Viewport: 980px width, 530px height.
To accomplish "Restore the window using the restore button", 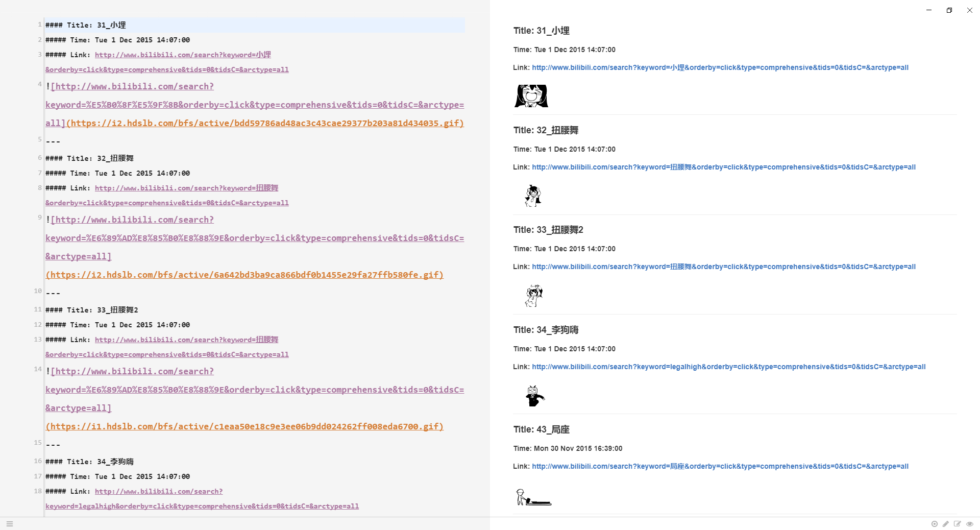I will pos(949,10).
